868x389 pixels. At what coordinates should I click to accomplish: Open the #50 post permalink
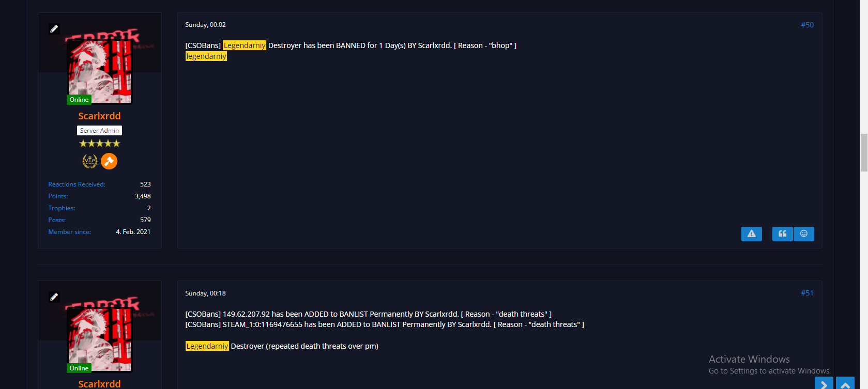[807, 25]
